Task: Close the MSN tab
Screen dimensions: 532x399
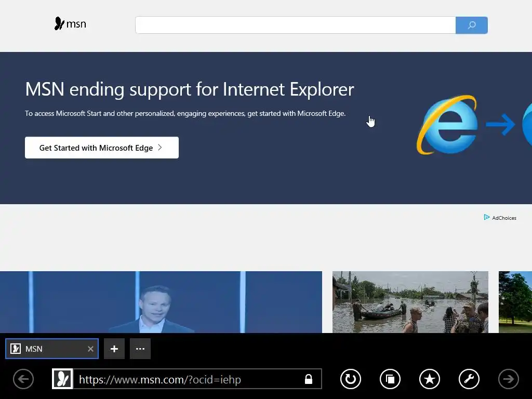Action: (90, 349)
